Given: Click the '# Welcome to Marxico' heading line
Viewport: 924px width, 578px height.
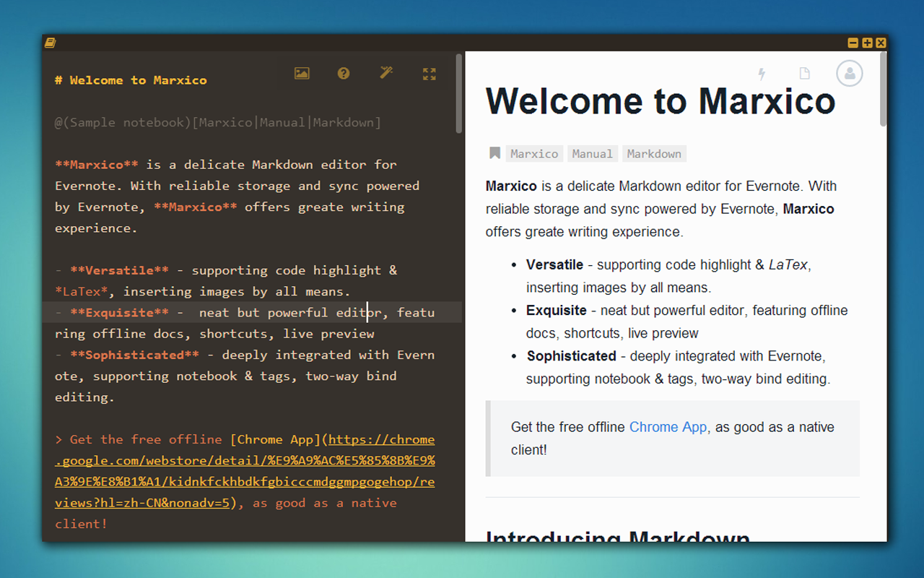Looking at the screenshot, I should tap(131, 80).
